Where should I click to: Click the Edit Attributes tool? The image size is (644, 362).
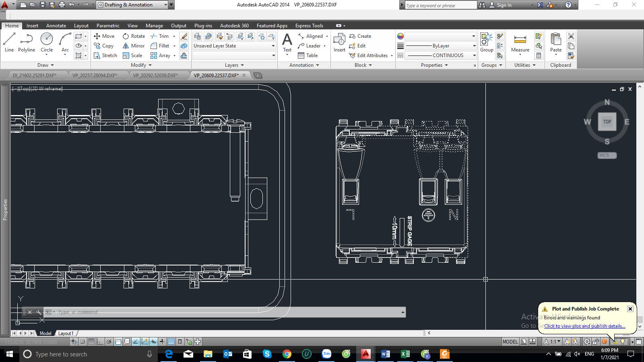tap(368, 56)
